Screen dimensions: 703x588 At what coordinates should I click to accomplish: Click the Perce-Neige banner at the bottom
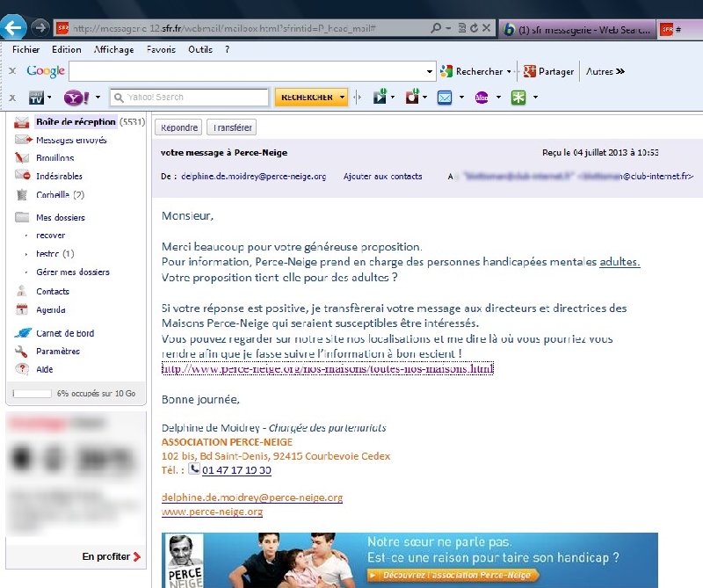(x=409, y=560)
